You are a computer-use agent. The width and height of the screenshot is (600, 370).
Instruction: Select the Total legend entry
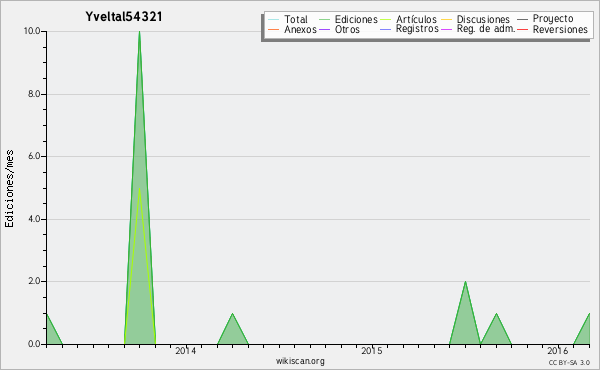point(288,19)
